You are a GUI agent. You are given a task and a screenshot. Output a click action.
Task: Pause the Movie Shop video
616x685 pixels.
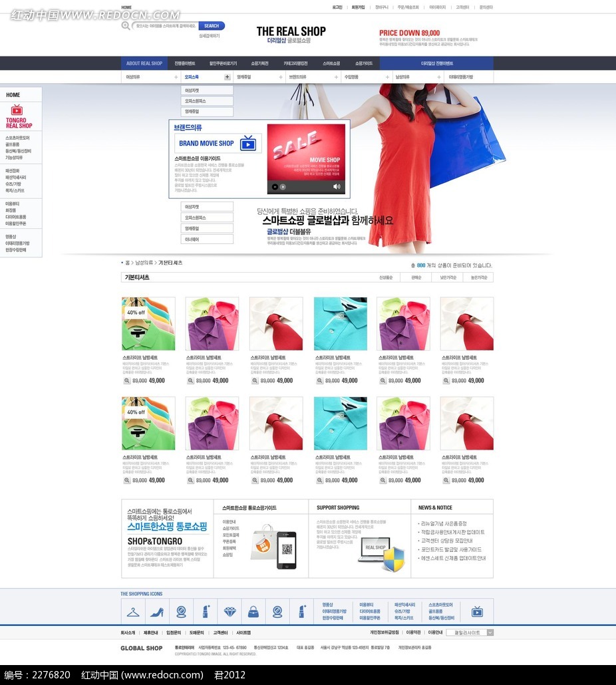275,187
